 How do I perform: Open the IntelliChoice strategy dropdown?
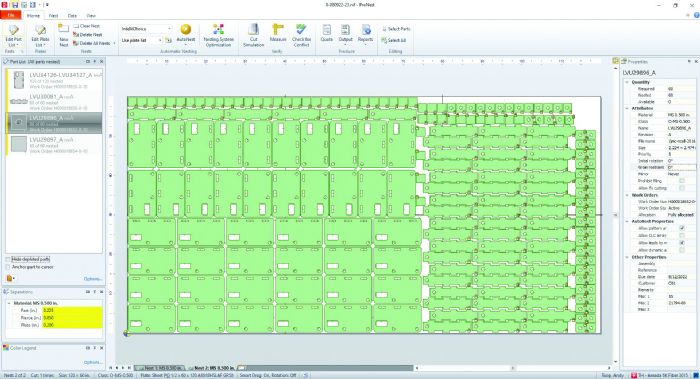(x=146, y=29)
